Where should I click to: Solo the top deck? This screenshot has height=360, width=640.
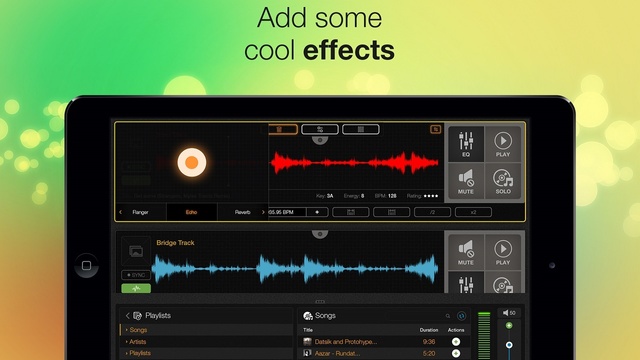click(503, 181)
